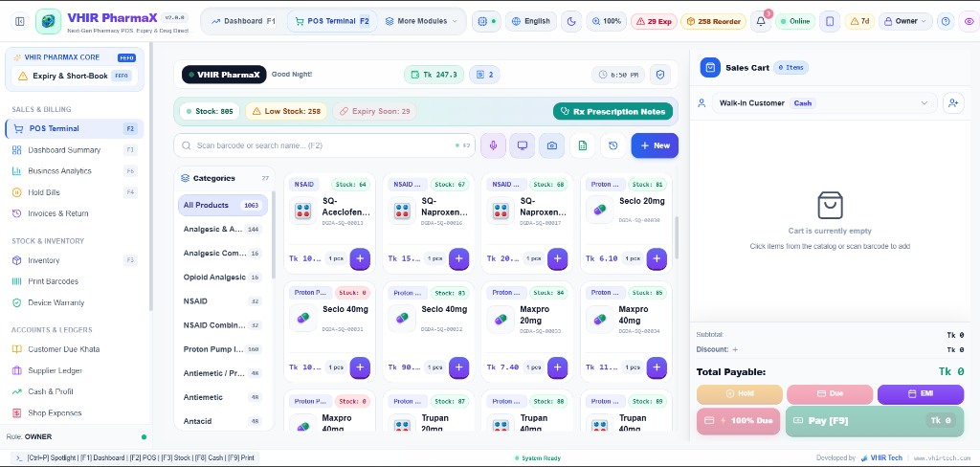Collapse the sidebar with the panel icon
This screenshot has height=467, width=980.
(x=20, y=21)
